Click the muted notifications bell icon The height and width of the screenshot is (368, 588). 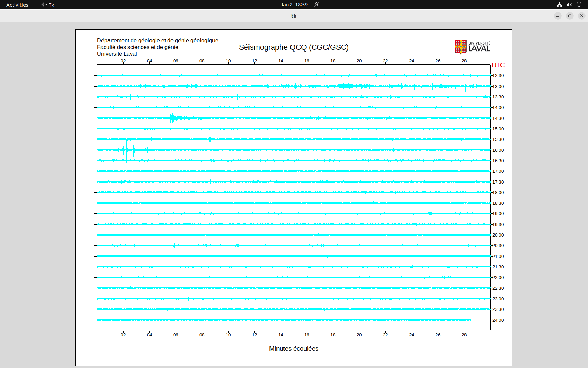(x=316, y=5)
